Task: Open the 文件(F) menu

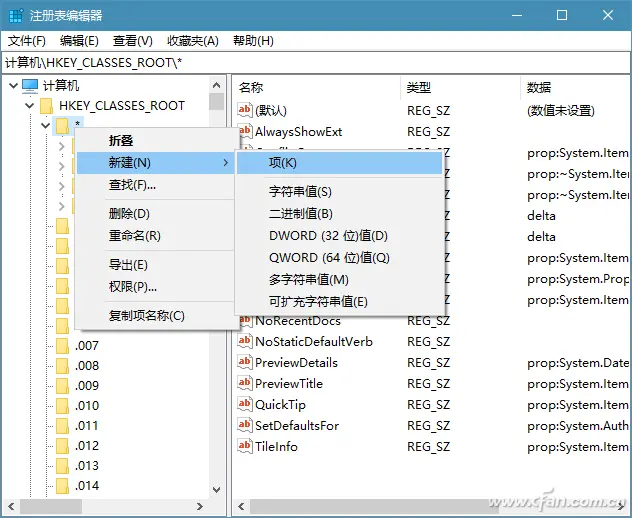Action: click(x=27, y=41)
